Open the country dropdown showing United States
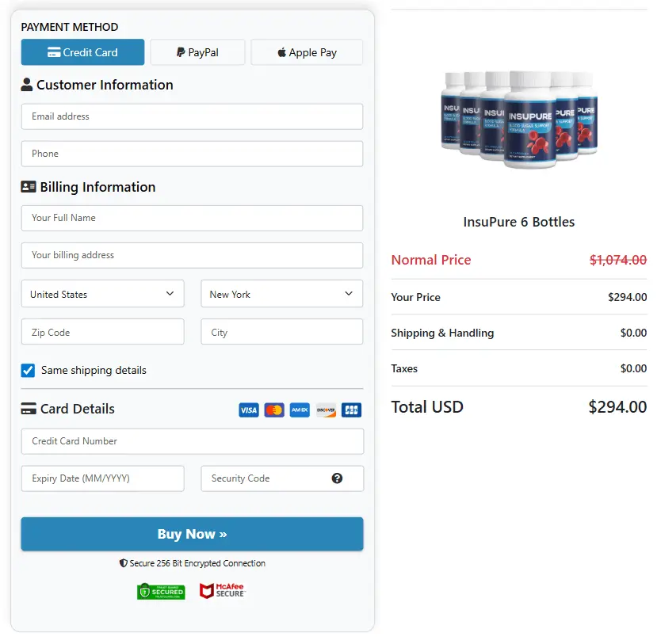661x644 pixels. [x=102, y=294]
